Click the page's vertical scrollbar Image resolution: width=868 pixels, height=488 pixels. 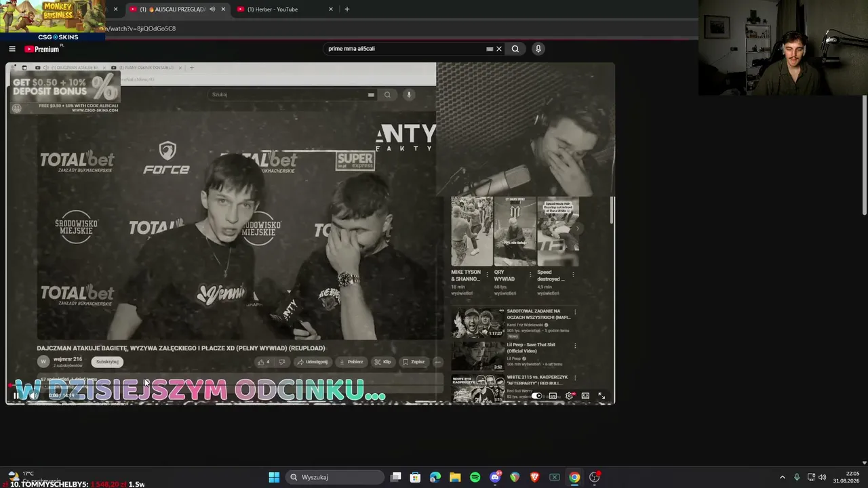point(865,156)
